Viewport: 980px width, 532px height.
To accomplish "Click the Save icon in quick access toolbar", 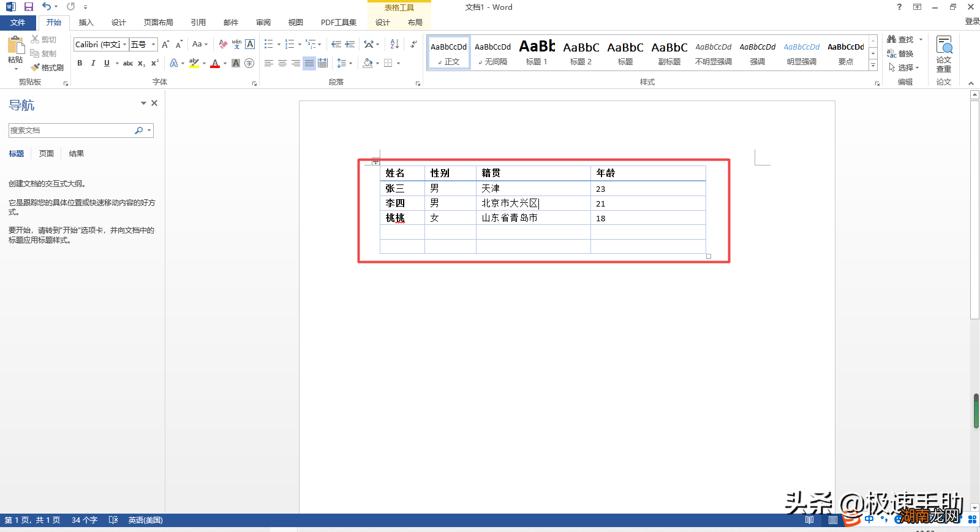I will point(28,7).
